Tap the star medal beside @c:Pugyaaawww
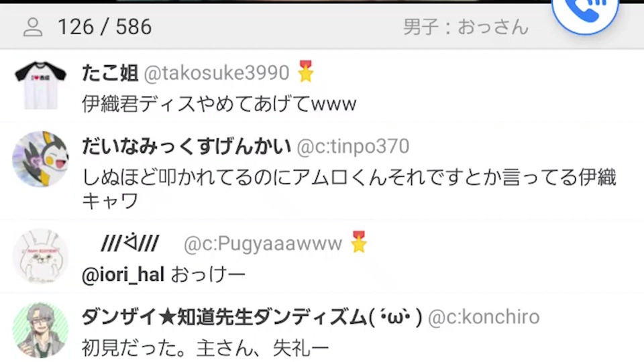The height and width of the screenshot is (362, 644). [x=358, y=241]
